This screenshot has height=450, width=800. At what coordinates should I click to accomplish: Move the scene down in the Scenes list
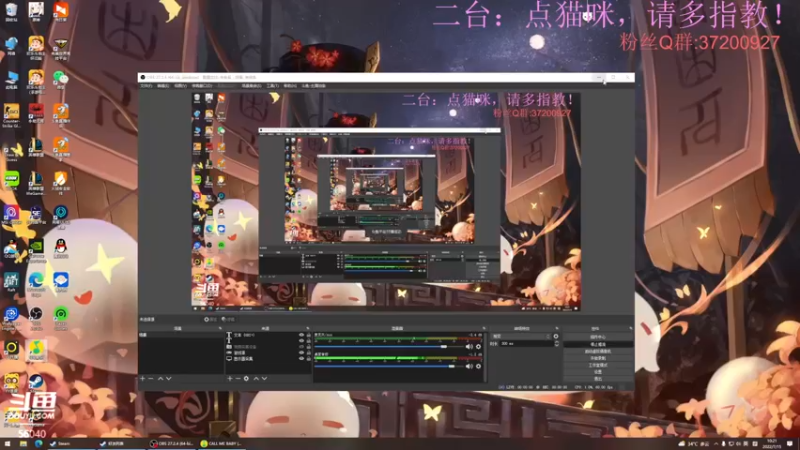169,379
